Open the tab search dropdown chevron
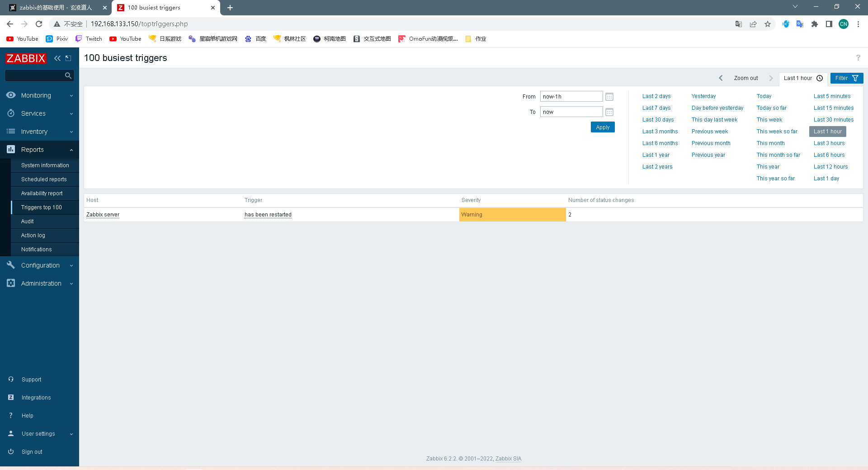The image size is (868, 470). [x=795, y=6]
